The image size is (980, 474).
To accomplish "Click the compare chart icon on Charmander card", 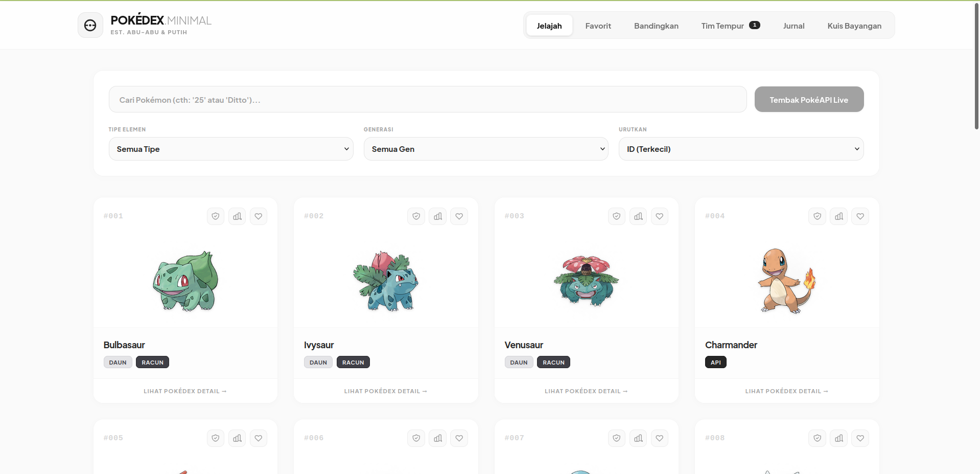I will (x=839, y=216).
